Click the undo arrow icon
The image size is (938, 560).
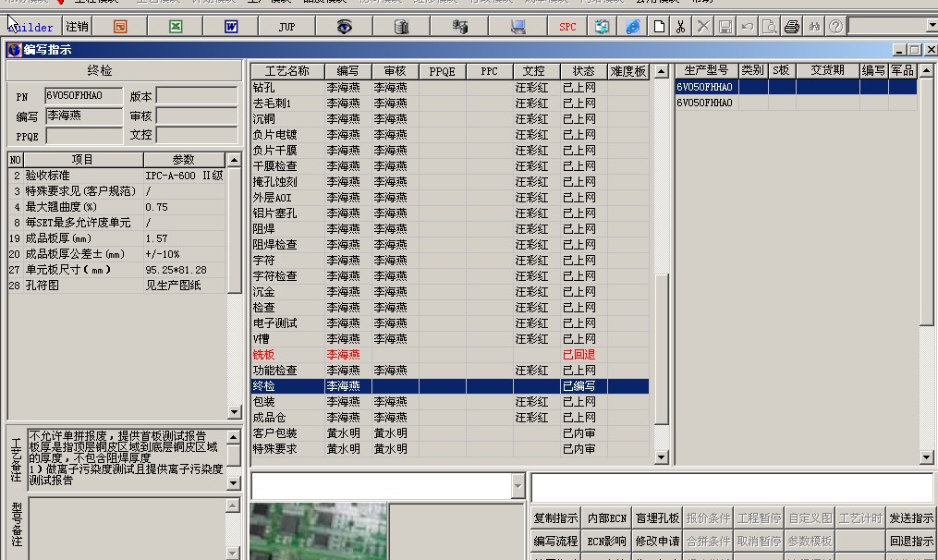click(748, 26)
